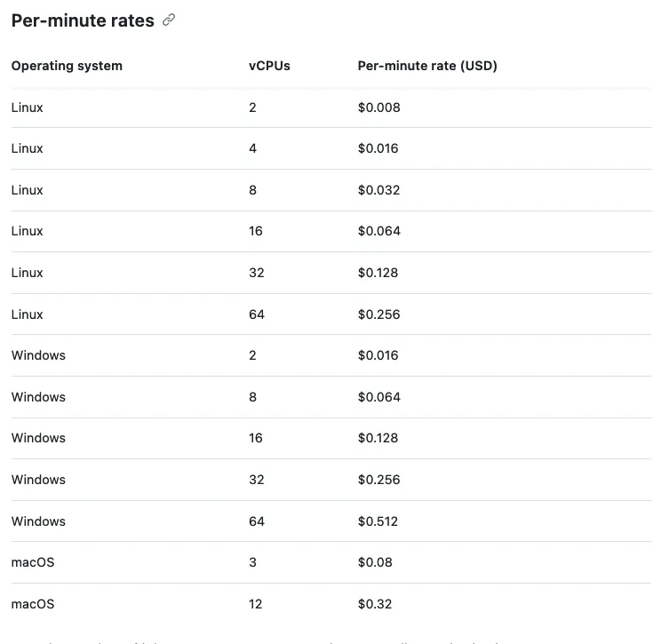661x644 pixels.
Task: Click the anchor link icon beside Per-minute rates
Action: (x=169, y=20)
